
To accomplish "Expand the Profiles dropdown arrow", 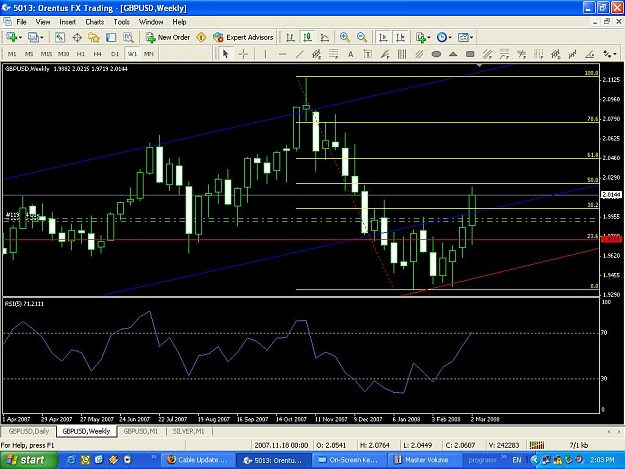I will point(42,38).
